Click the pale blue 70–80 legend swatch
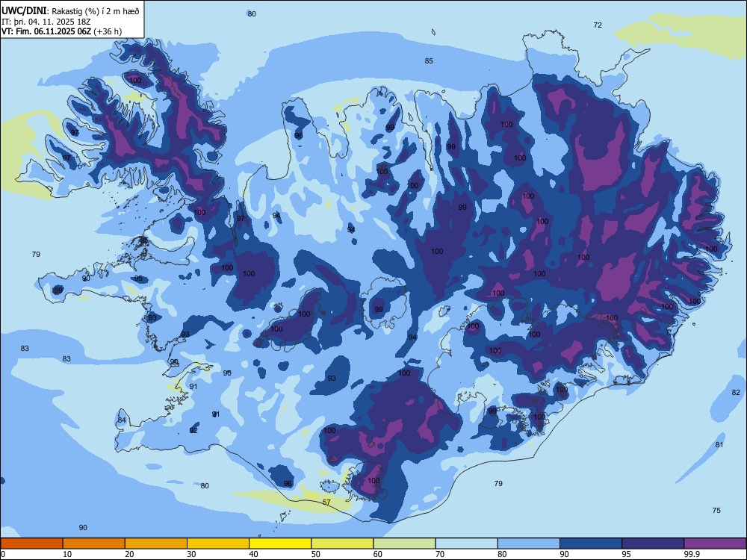Viewport: 747px width, 560px height. [466, 544]
